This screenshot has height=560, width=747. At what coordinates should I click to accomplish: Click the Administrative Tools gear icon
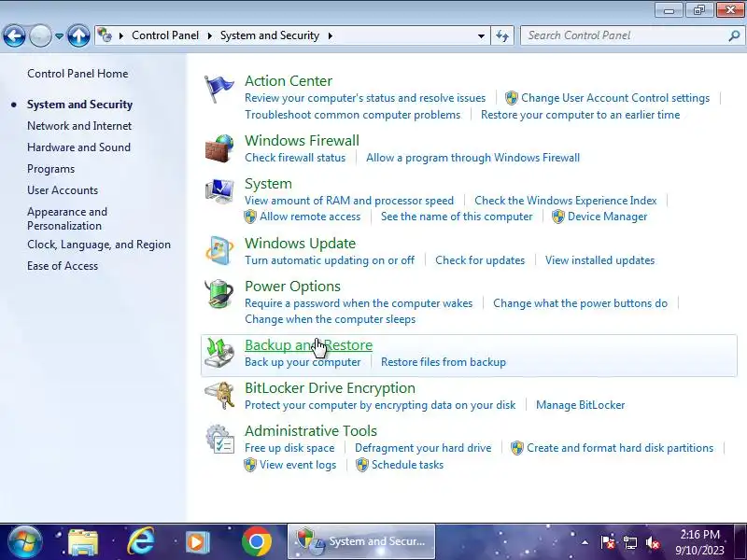tap(219, 439)
